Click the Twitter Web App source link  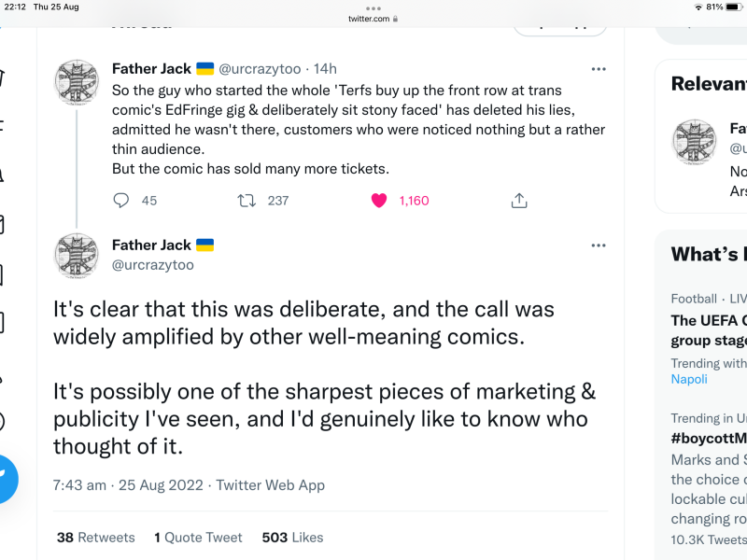[x=271, y=485]
